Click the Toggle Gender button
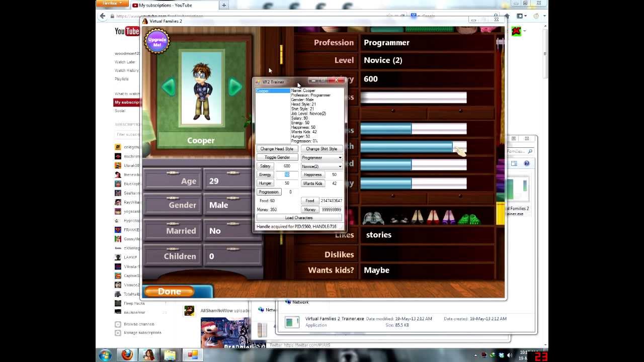Viewport: 644px width, 362px height. coord(277,157)
